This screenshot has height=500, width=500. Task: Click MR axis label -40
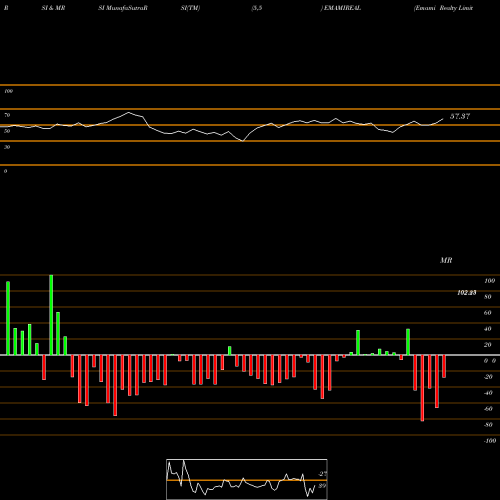tap(488, 393)
